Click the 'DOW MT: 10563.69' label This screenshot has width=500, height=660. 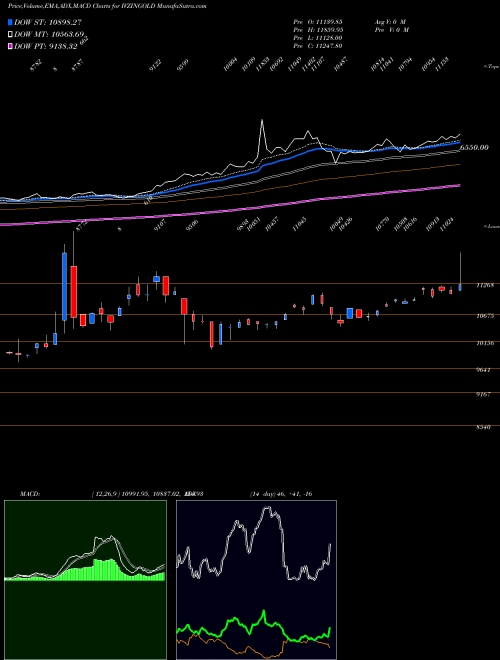pyautogui.click(x=49, y=34)
